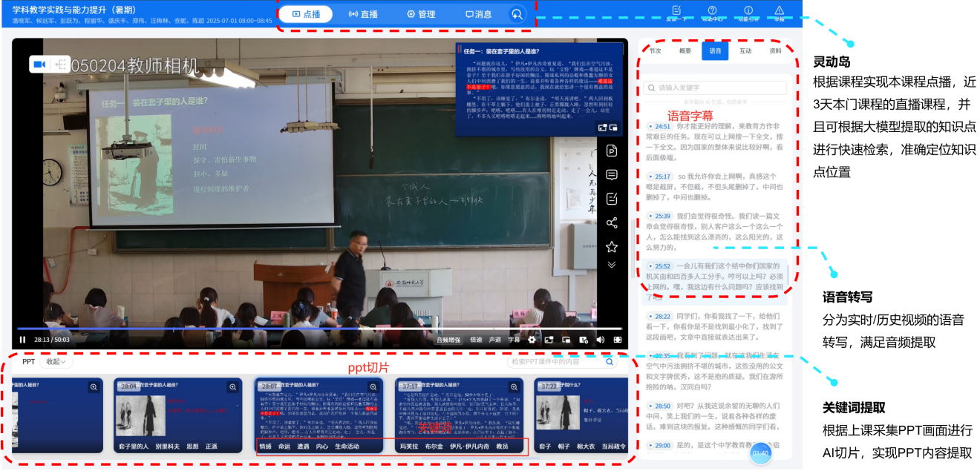Switch to the 直播 tab

pyautogui.click(x=363, y=14)
